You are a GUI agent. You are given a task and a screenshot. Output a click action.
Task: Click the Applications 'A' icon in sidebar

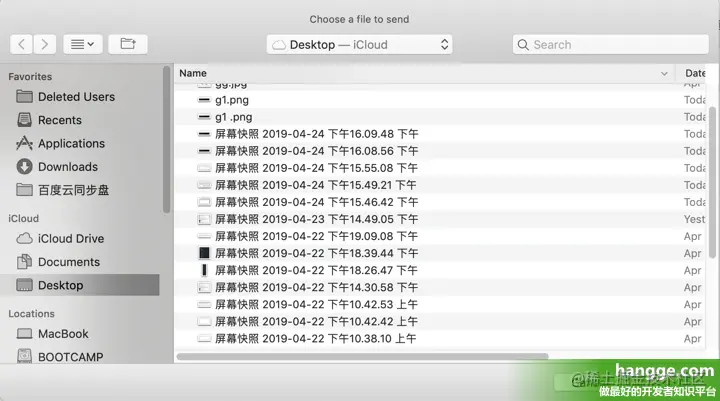pyautogui.click(x=24, y=143)
